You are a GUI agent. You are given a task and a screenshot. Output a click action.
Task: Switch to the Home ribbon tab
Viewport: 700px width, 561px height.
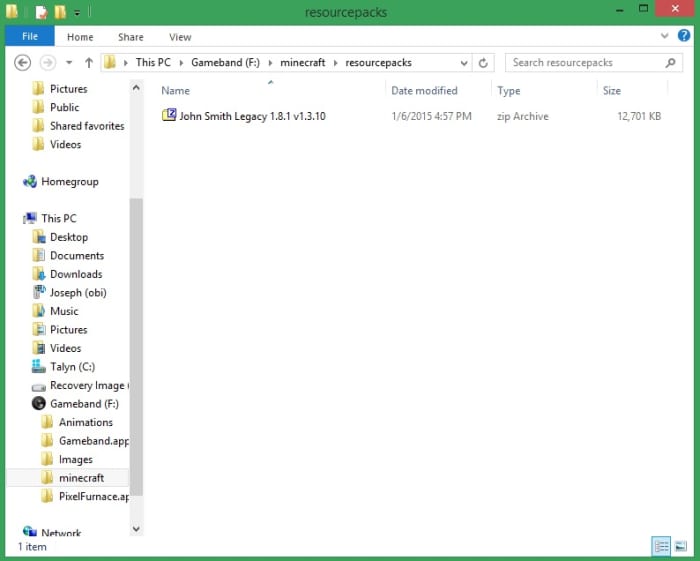point(80,37)
